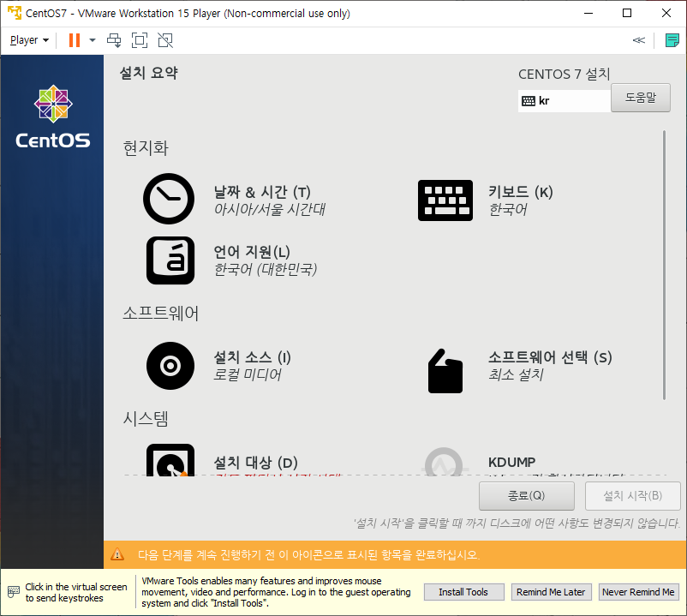The height and width of the screenshot is (616, 687).
Task: Open the KDUMP icon
Action: 444,461
